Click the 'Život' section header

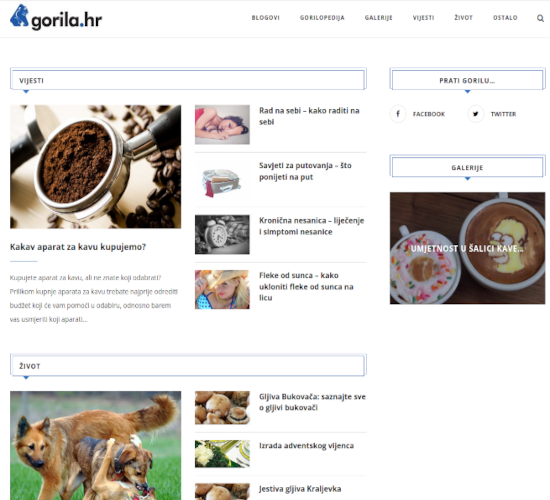click(x=188, y=366)
